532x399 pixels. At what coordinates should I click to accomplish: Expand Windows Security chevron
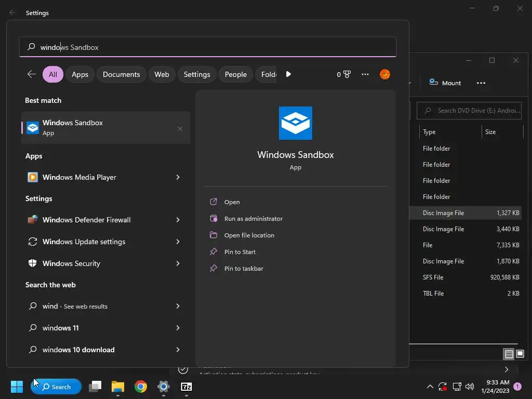pyautogui.click(x=178, y=263)
